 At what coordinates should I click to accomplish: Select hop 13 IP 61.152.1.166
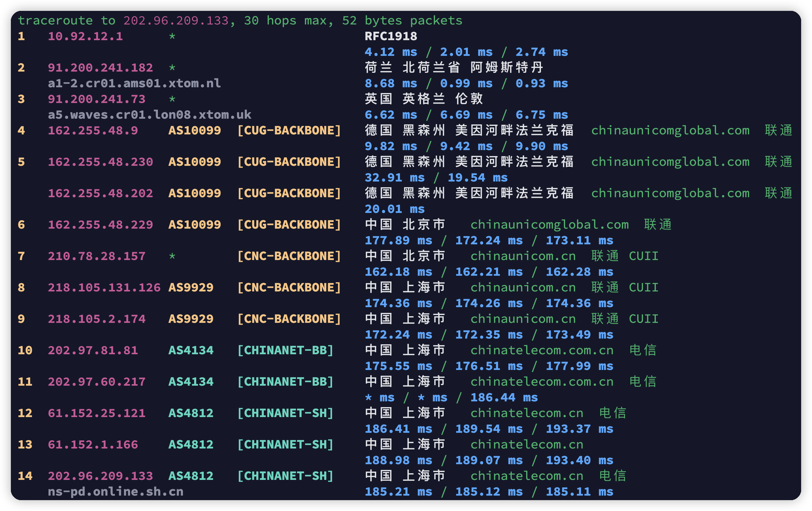[93, 445]
